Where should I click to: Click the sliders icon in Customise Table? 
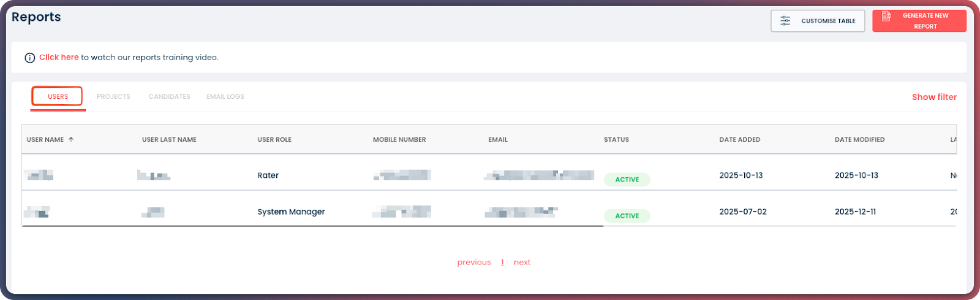tap(785, 21)
